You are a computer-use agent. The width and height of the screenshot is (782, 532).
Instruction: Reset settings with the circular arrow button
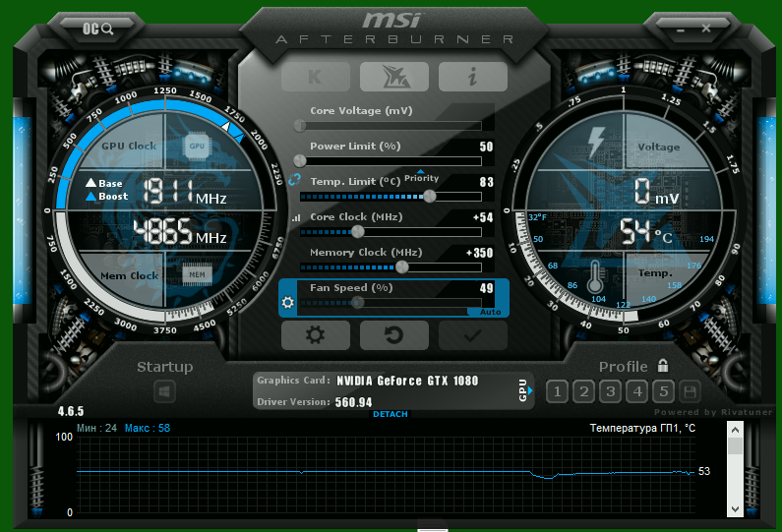click(394, 335)
